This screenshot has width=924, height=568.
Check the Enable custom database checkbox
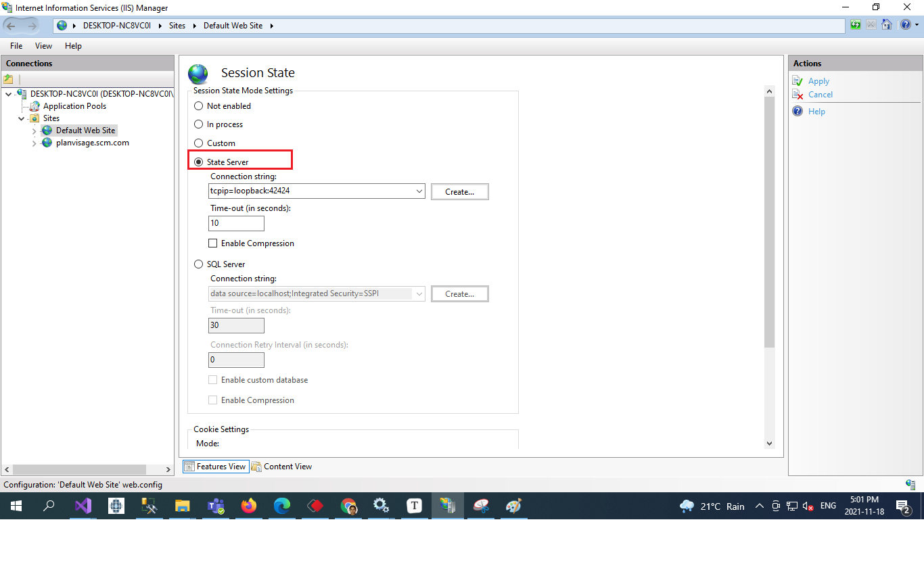pyautogui.click(x=213, y=380)
